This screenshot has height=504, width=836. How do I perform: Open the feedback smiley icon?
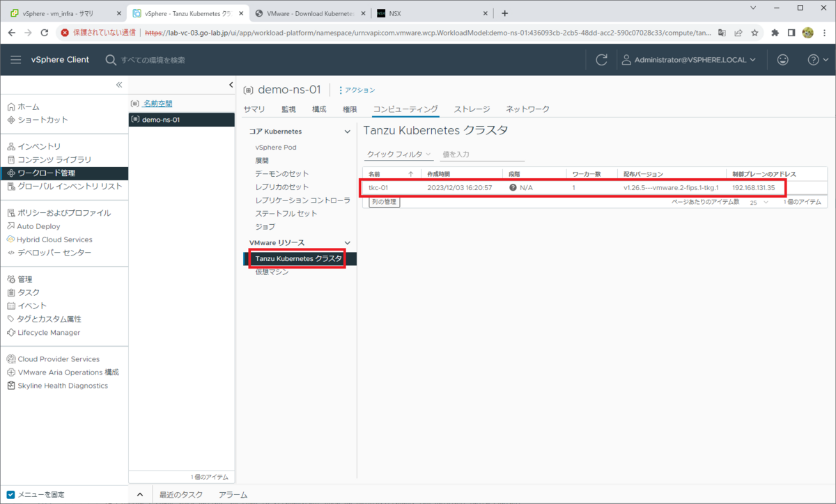click(783, 60)
